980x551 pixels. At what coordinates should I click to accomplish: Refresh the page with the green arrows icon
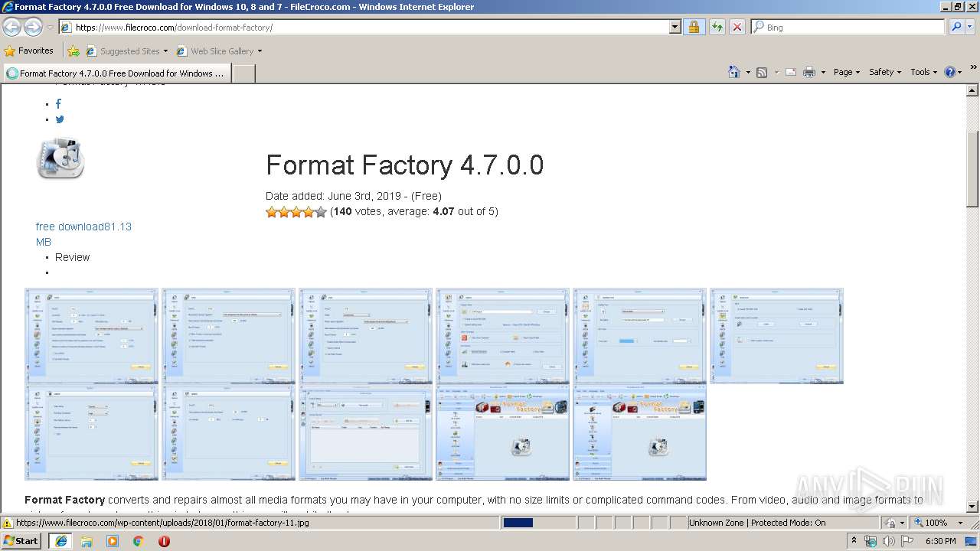point(717,27)
